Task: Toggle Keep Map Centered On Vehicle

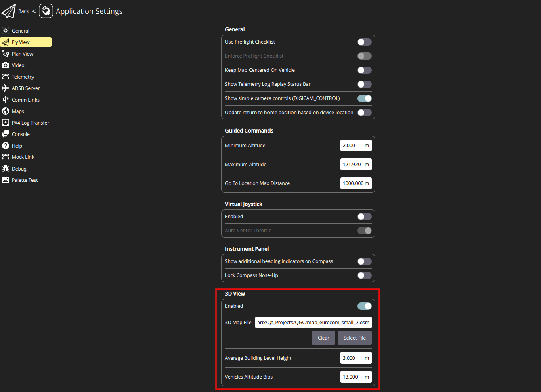Action: pos(364,70)
